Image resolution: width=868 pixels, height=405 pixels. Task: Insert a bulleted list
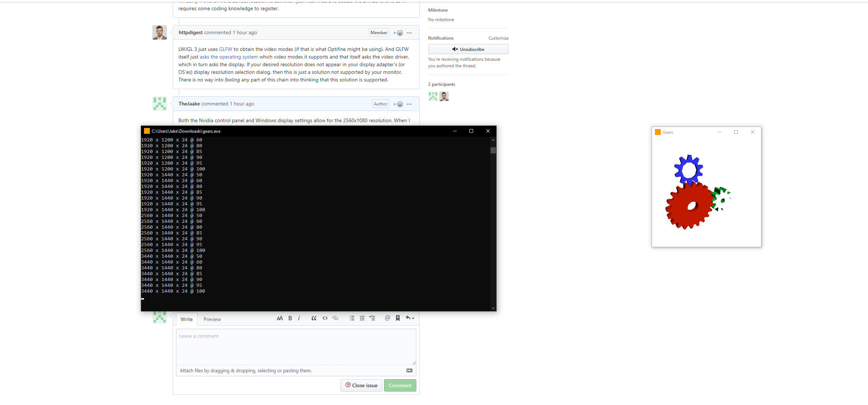point(352,318)
